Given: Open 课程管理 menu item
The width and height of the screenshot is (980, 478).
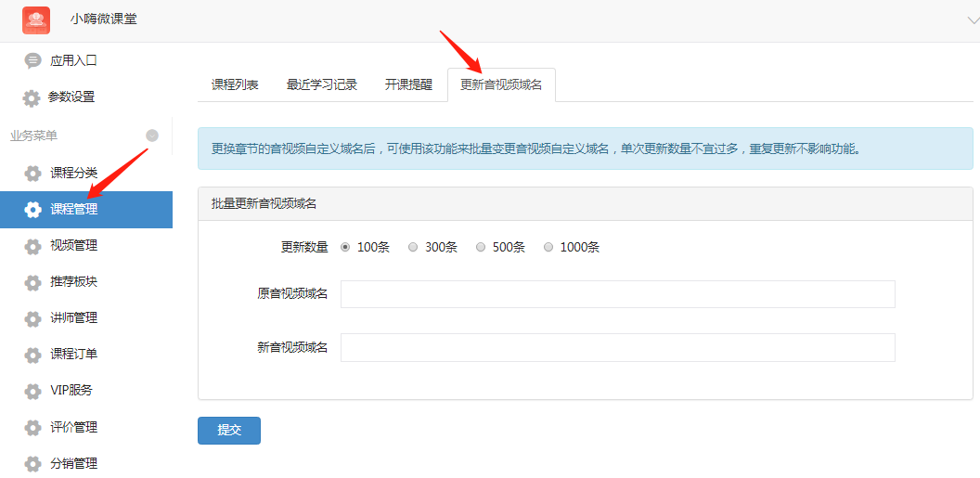Looking at the screenshot, I should [86, 210].
